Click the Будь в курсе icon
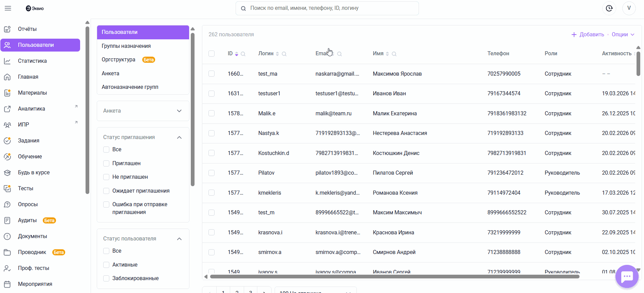Image resolution: width=644 pixels, height=293 pixels. [x=7, y=173]
